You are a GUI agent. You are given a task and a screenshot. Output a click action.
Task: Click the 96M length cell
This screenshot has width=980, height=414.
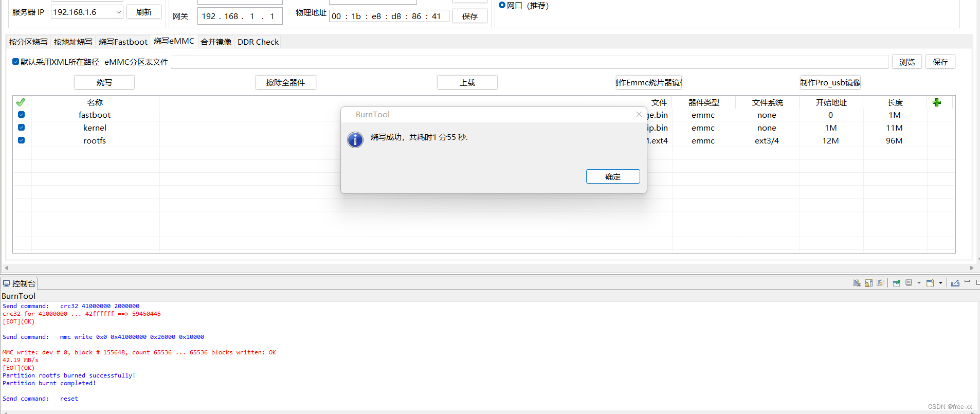(x=895, y=140)
